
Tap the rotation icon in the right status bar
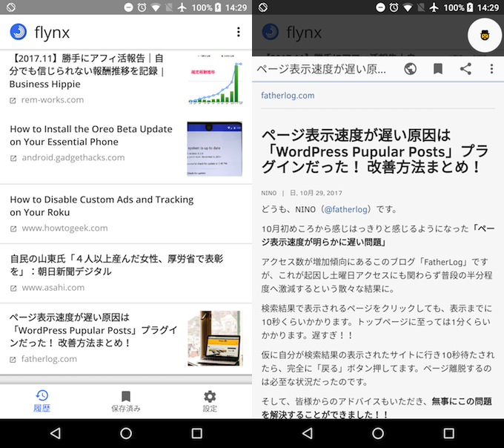(x=262, y=7)
